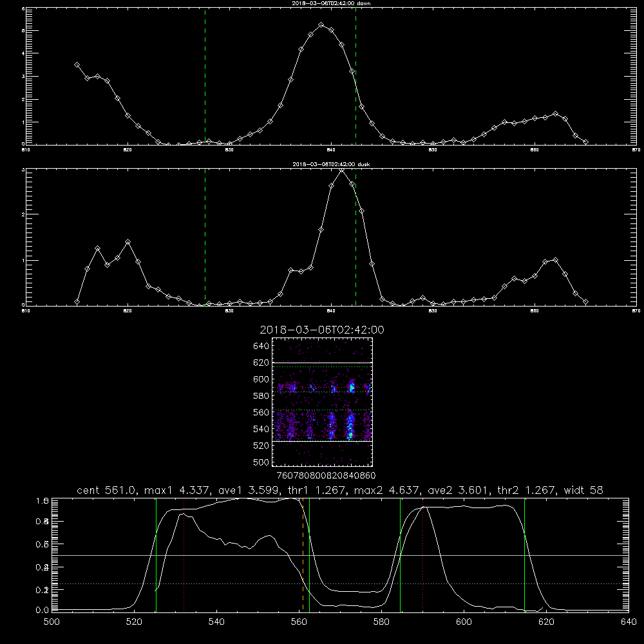This screenshot has width=644, height=644.
Task: Click the 'max2 4.637' value
Action: tap(387, 490)
